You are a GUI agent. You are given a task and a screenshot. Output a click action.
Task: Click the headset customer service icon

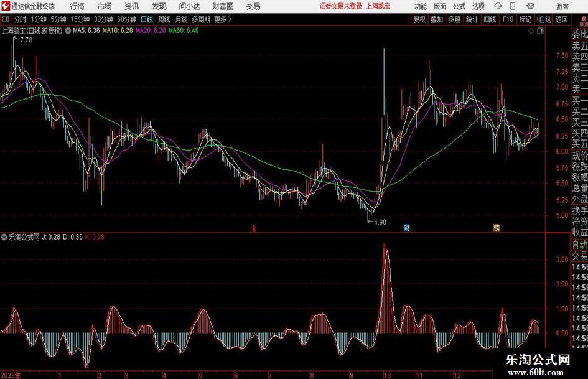498,6
